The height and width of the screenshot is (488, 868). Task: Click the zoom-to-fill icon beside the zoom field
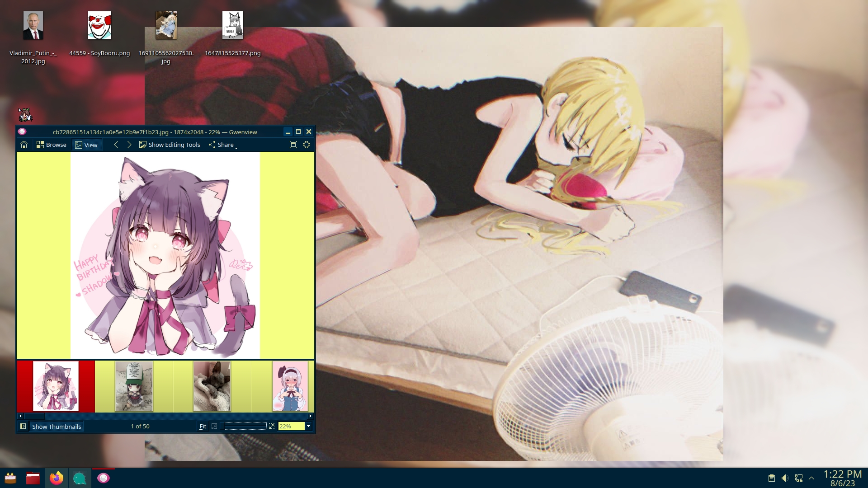point(272,426)
